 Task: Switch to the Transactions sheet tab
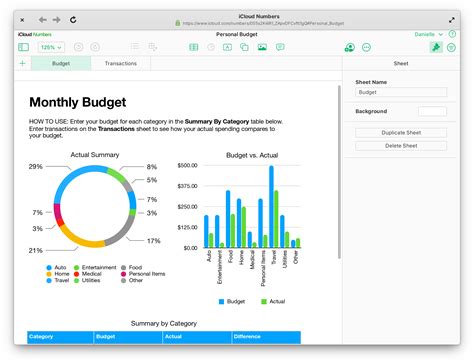pyautogui.click(x=121, y=63)
